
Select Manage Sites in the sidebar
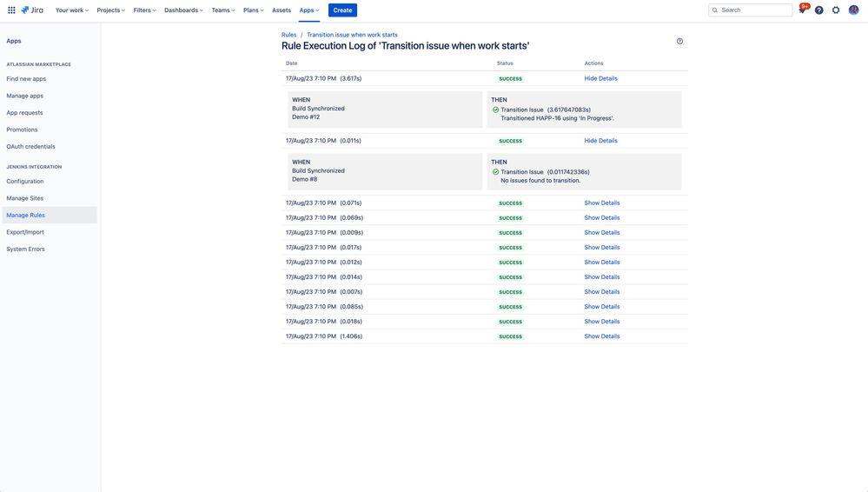pyautogui.click(x=24, y=198)
